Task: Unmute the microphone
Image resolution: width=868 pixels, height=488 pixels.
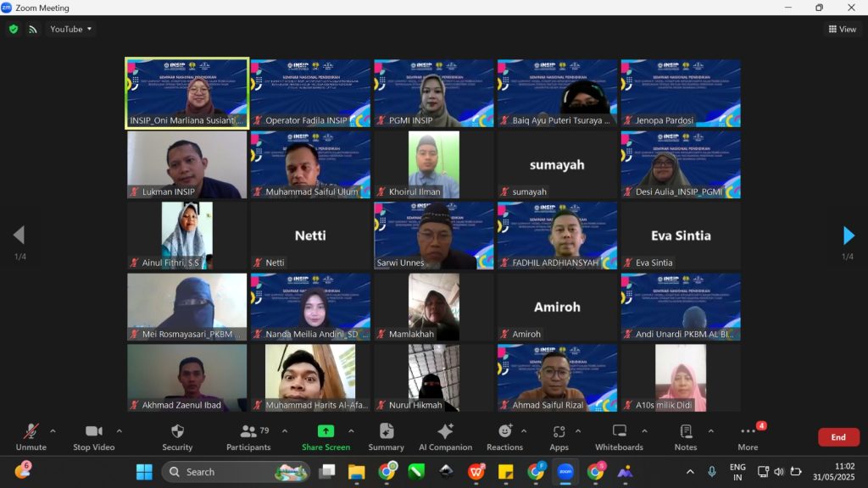Action: point(31,436)
